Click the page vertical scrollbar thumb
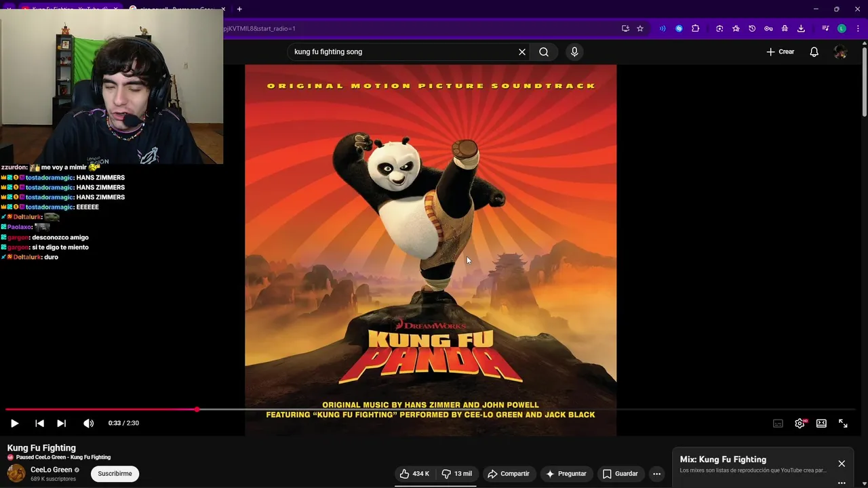This screenshot has height=488, width=868. click(x=864, y=81)
